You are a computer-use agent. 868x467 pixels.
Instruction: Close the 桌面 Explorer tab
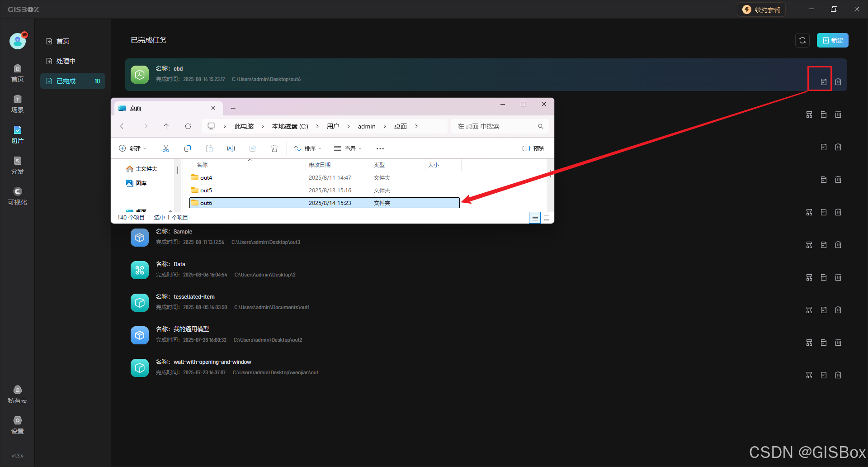(213, 108)
